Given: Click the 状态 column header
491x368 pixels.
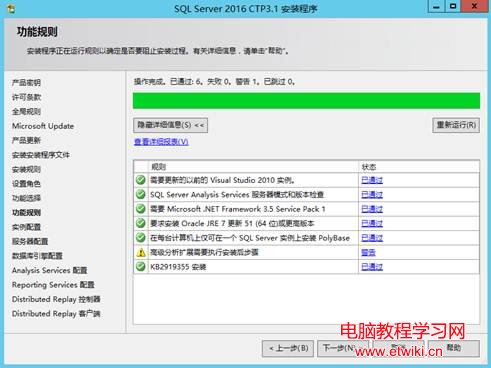Looking at the screenshot, I should click(x=419, y=167).
